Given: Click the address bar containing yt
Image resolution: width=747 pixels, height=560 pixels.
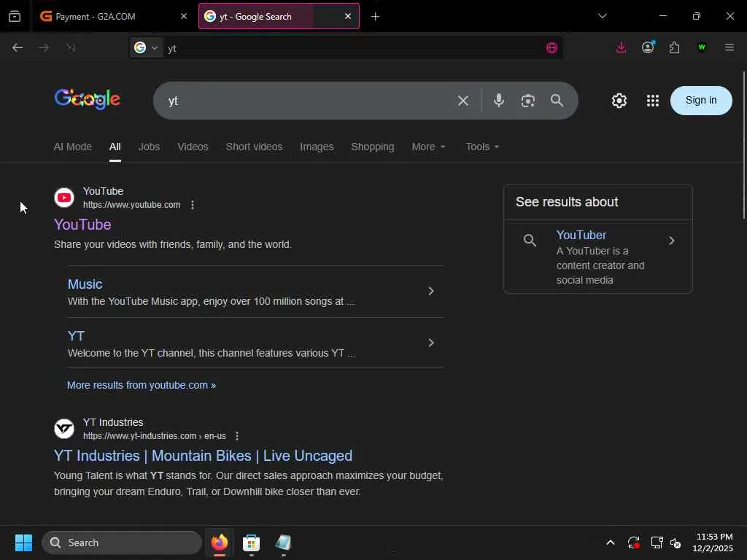Looking at the screenshot, I should click(x=352, y=48).
